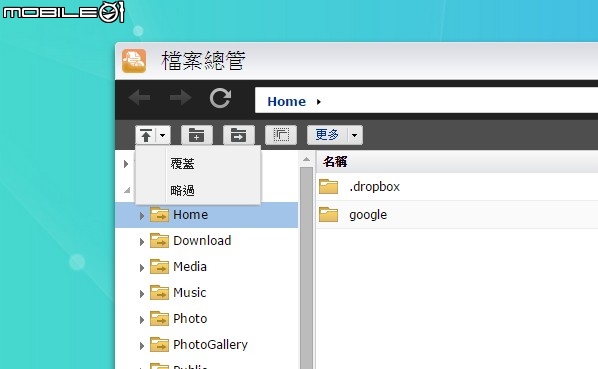Click the tree scrollbar up arrow

pyautogui.click(x=306, y=159)
